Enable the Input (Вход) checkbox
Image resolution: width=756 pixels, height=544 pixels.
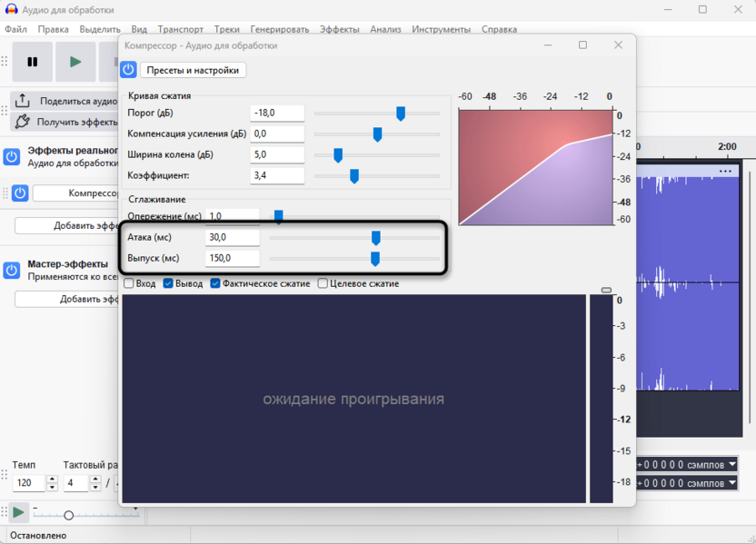tap(129, 283)
